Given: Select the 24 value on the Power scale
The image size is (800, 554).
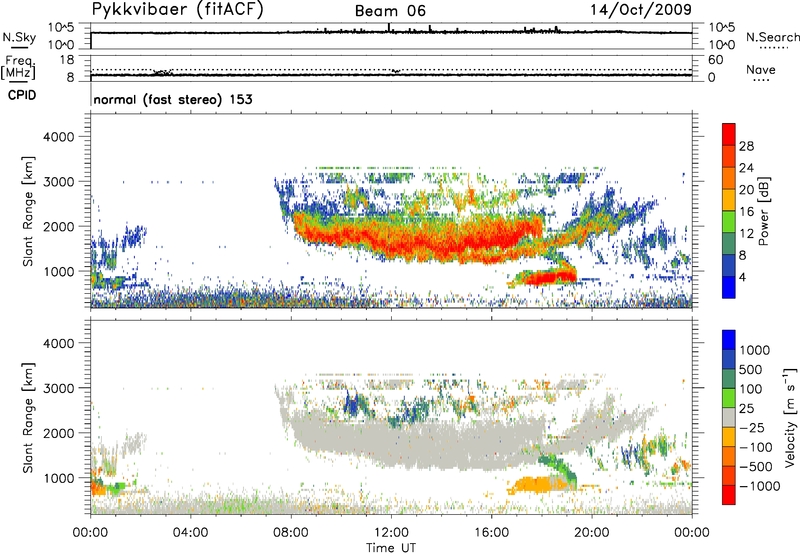Looking at the screenshot, I should (x=746, y=168).
